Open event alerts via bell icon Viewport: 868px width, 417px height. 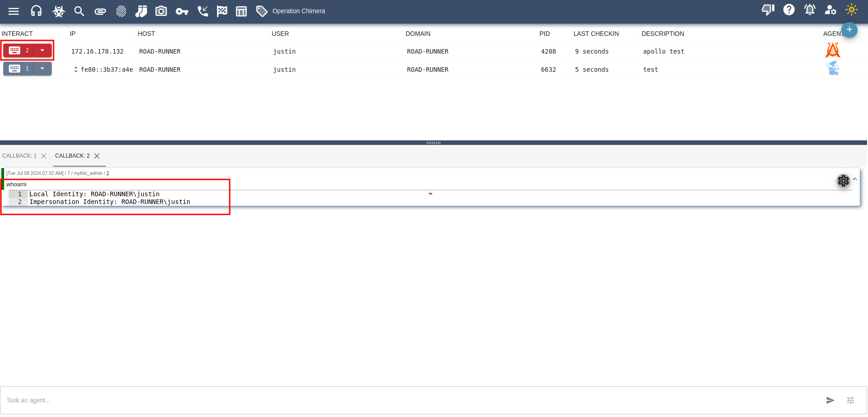coord(810,10)
